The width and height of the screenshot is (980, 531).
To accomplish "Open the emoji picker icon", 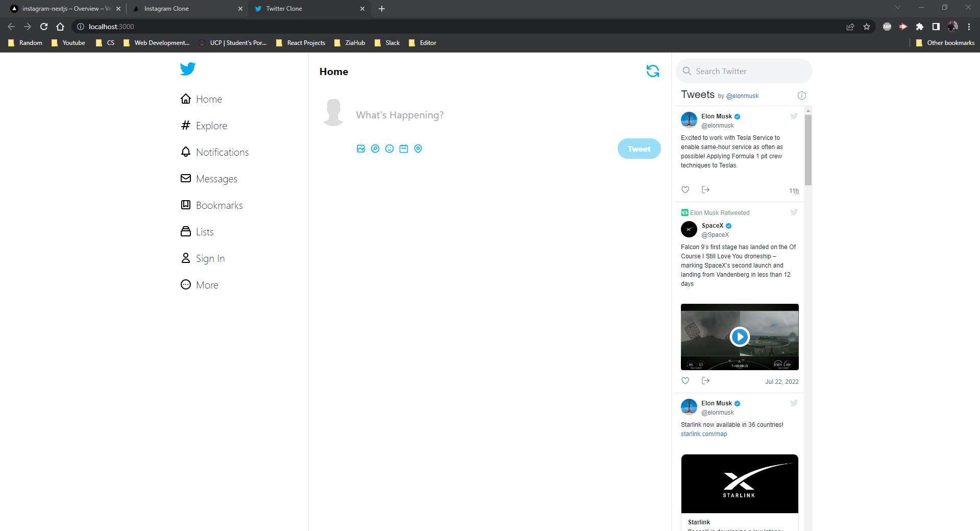I will pos(389,149).
